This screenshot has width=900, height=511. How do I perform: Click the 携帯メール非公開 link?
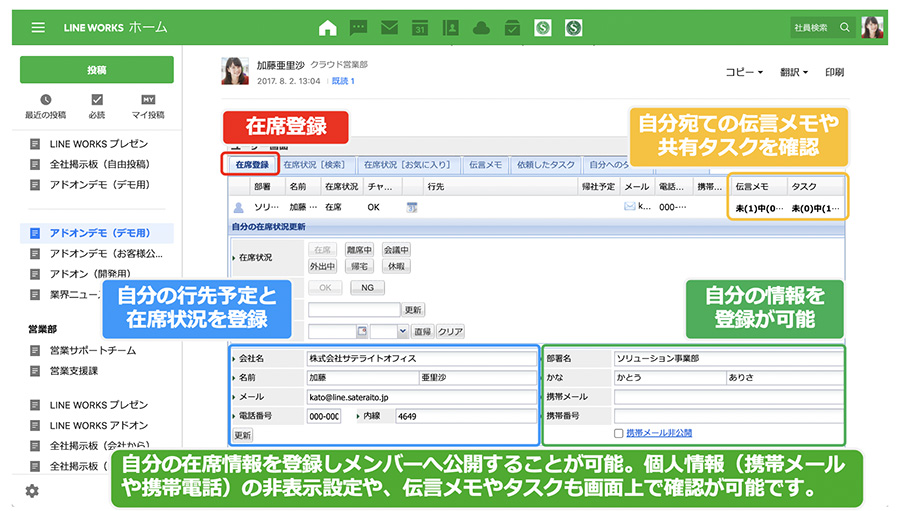coord(659,433)
